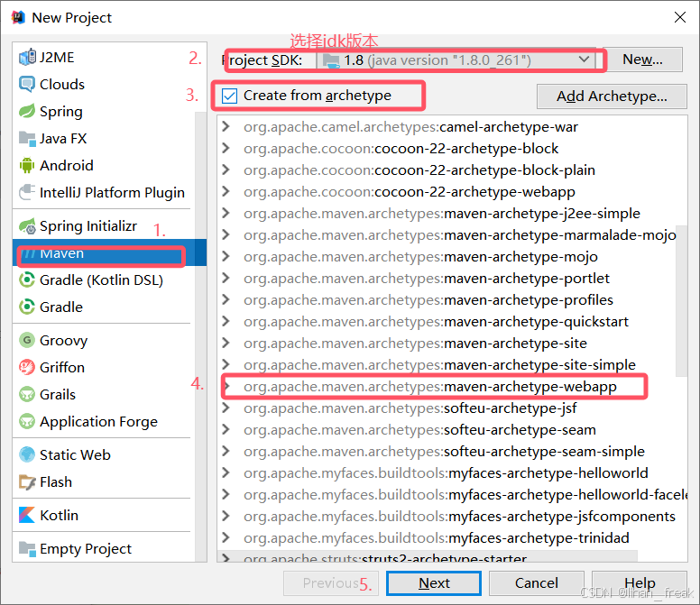Toggle the Create from archetype checkbox
This screenshot has width=700, height=605.
[x=229, y=96]
